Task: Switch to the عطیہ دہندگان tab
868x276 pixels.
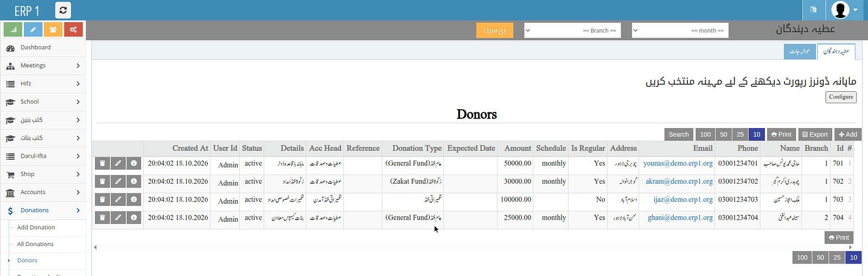Action: coord(836,52)
